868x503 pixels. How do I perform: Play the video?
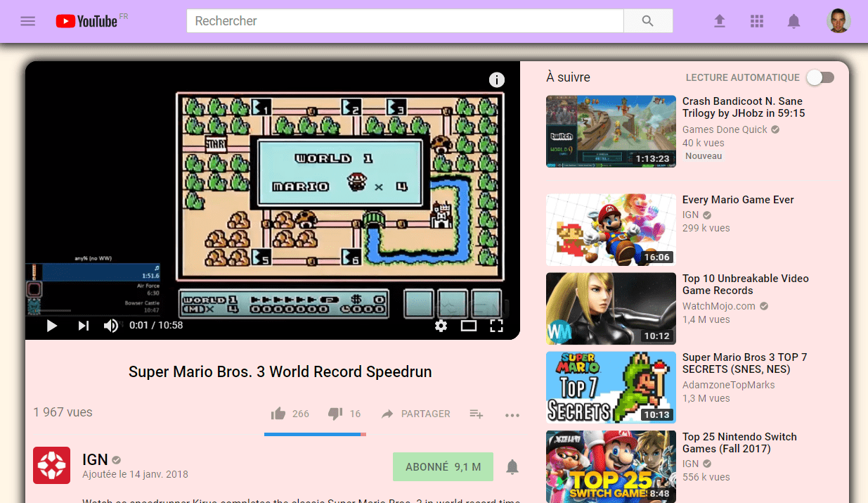51,325
